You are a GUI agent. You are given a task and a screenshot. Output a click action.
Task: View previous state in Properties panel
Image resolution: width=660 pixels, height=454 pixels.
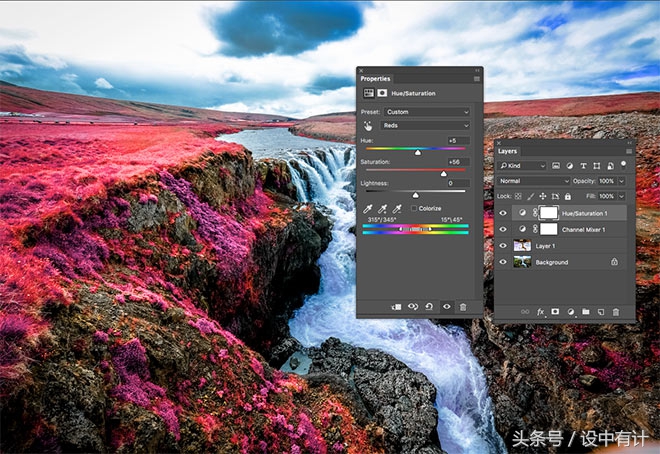(413, 307)
